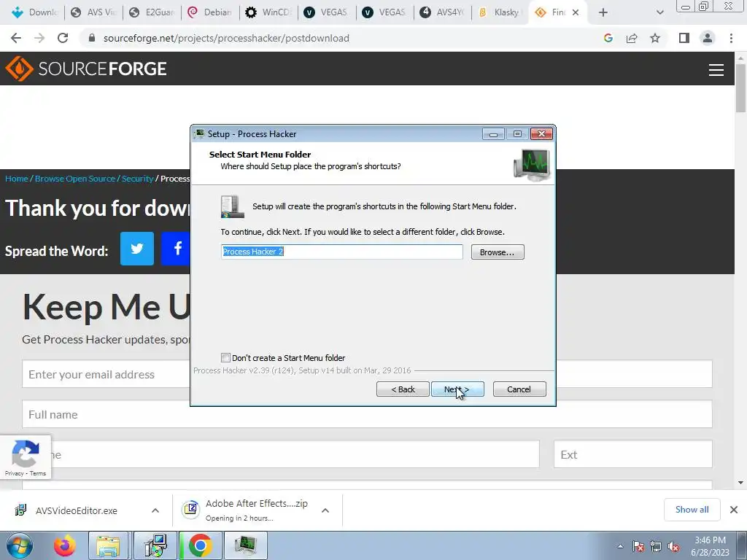
Task: Reload the current page
Action: click(x=63, y=38)
